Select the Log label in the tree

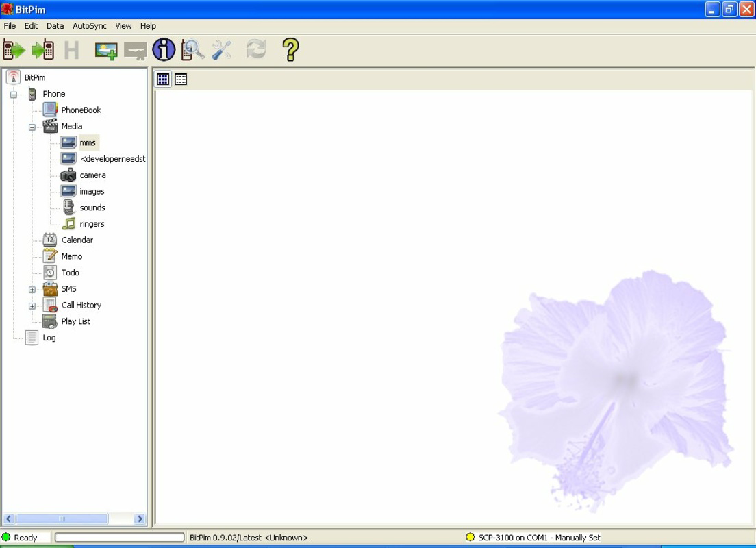point(49,338)
